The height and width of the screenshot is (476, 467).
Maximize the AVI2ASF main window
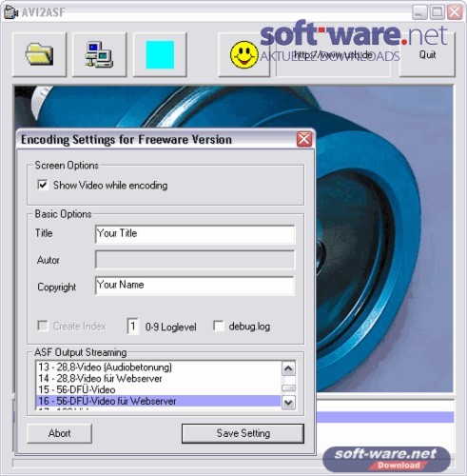(438, 12)
